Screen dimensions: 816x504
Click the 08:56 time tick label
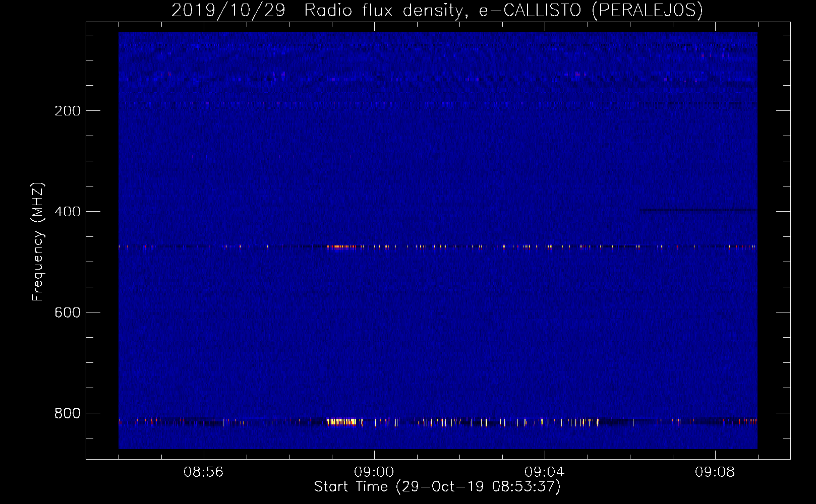pyautogui.click(x=203, y=472)
